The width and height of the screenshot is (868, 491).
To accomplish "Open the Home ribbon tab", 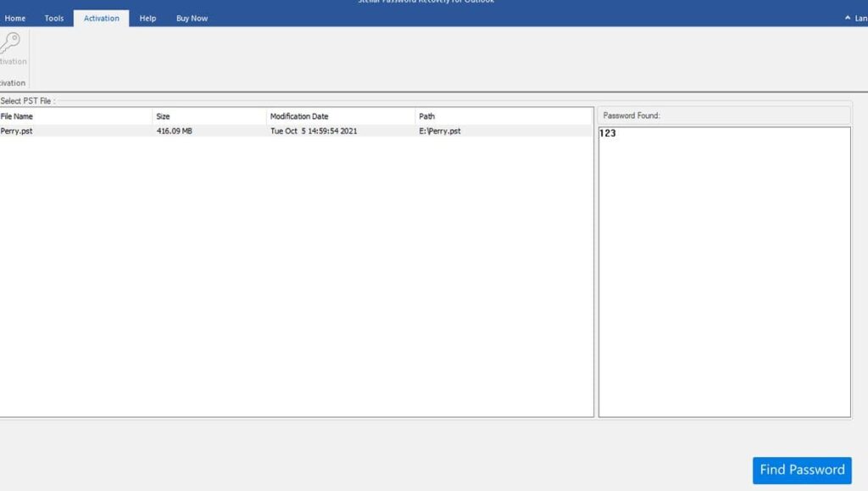I will click(x=14, y=18).
